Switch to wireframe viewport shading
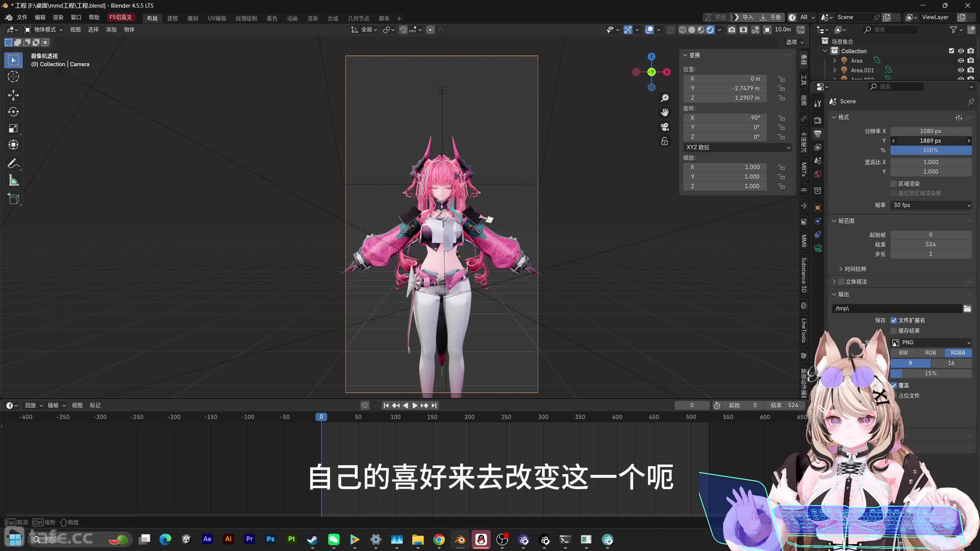This screenshot has height=551, width=980. click(x=683, y=30)
